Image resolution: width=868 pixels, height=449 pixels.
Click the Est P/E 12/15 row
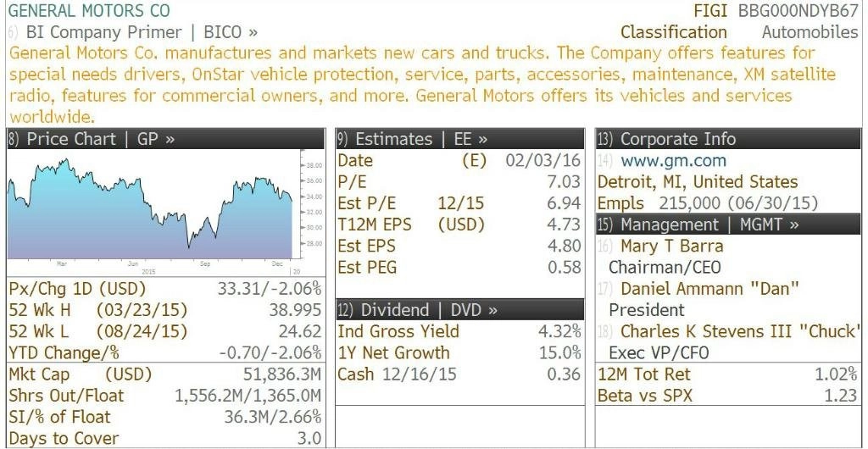pyautogui.click(x=459, y=203)
